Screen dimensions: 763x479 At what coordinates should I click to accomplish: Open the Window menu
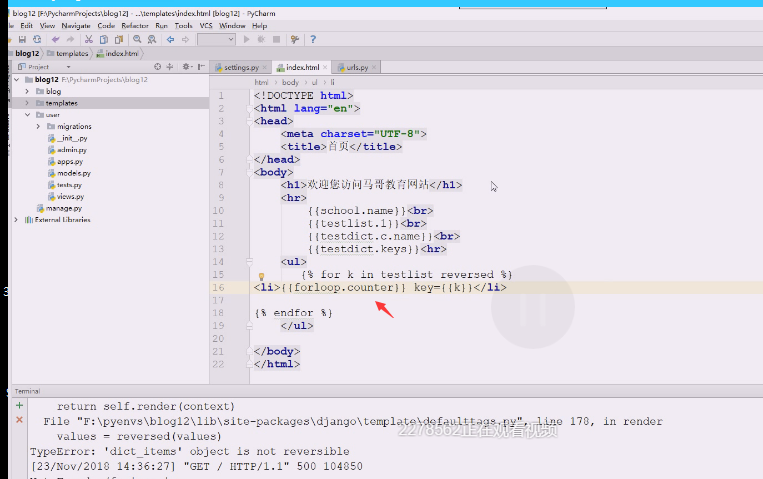tap(232, 26)
